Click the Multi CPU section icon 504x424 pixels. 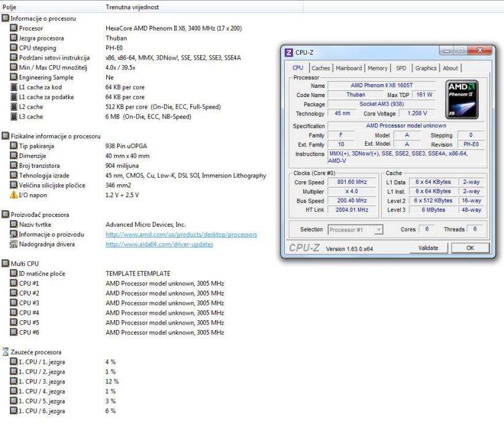point(5,264)
